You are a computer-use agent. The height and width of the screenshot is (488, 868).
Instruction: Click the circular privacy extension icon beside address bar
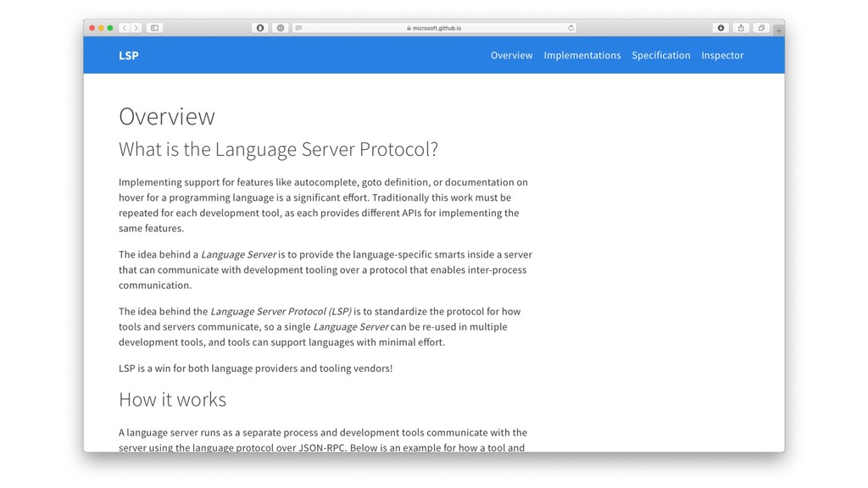click(281, 28)
